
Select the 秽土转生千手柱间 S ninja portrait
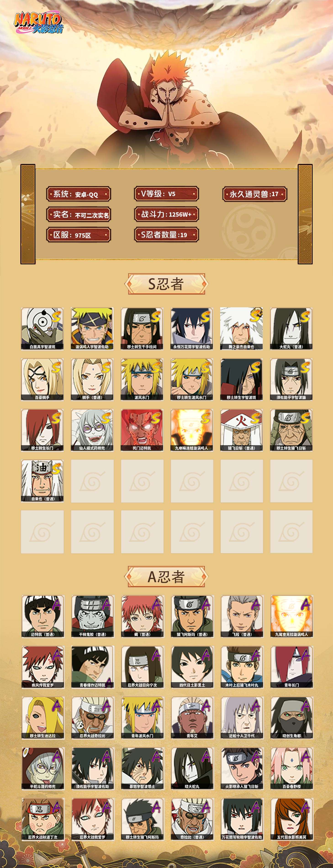click(x=142, y=329)
